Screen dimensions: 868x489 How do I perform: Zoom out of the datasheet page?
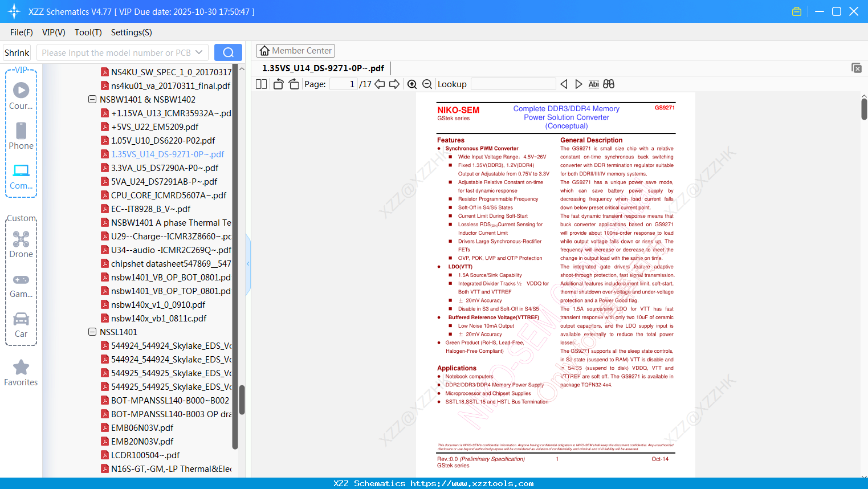pyautogui.click(x=426, y=84)
